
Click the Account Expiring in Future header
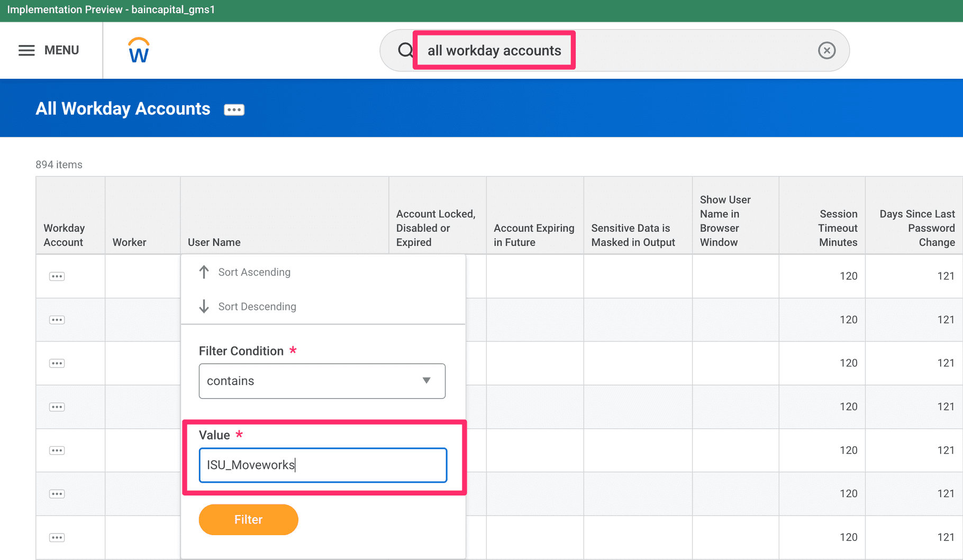(x=535, y=216)
